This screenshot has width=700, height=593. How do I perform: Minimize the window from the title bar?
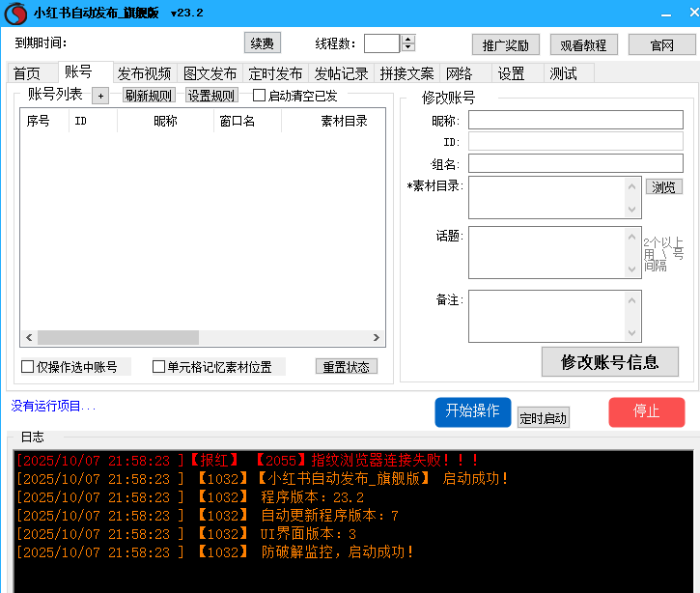pyautogui.click(x=666, y=14)
